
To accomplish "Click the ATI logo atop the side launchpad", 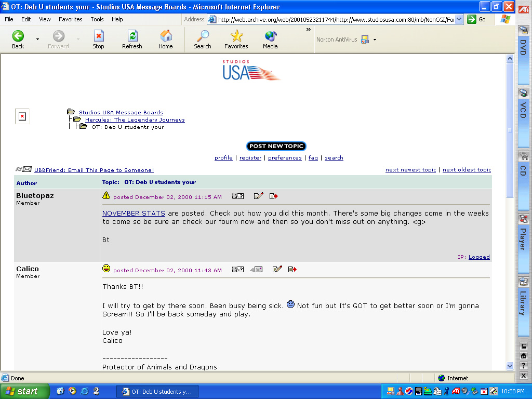I will (523, 10).
